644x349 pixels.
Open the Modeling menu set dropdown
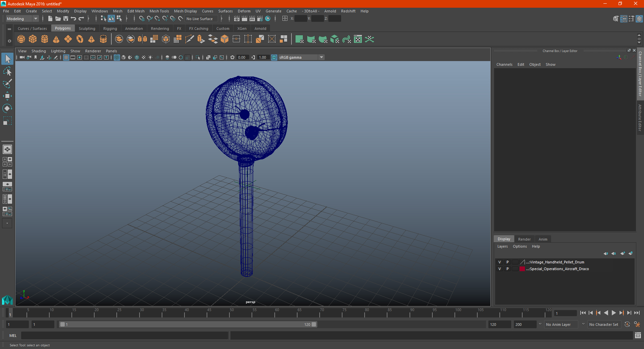point(22,19)
